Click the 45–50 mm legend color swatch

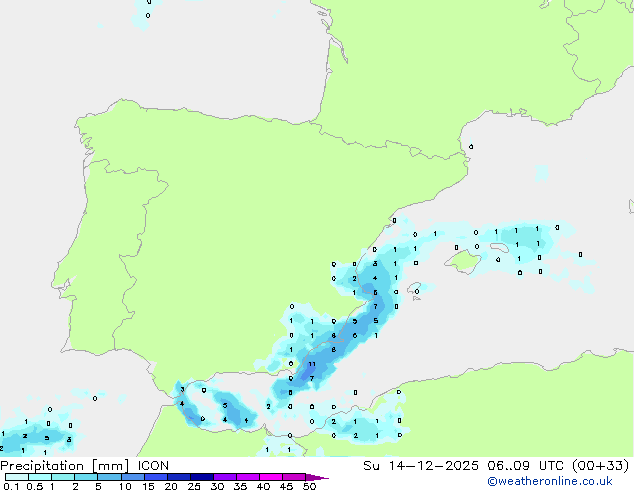click(294, 477)
